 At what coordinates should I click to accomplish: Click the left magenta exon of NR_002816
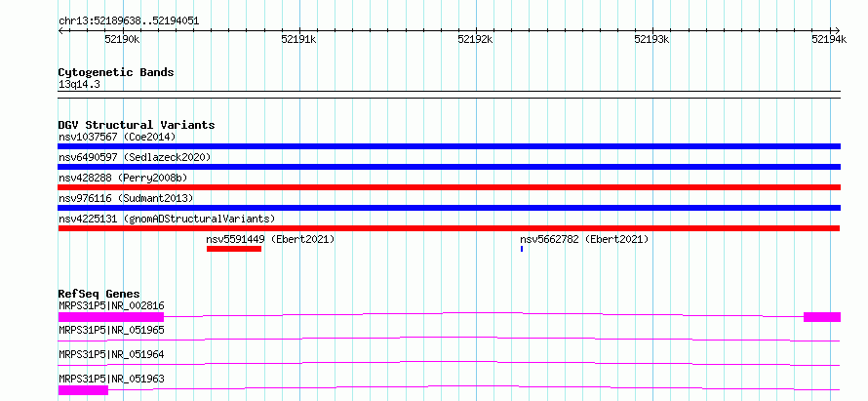point(111,317)
